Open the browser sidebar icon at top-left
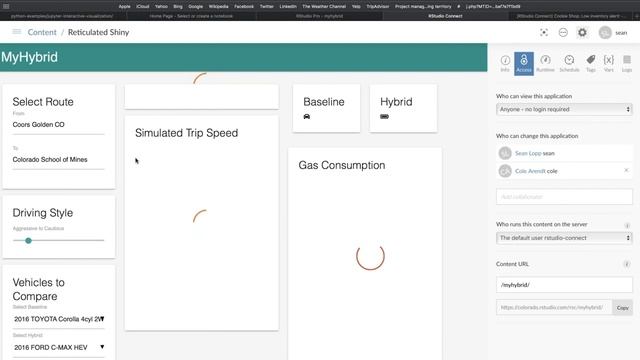This screenshot has height=360, width=640. click(x=6, y=7)
